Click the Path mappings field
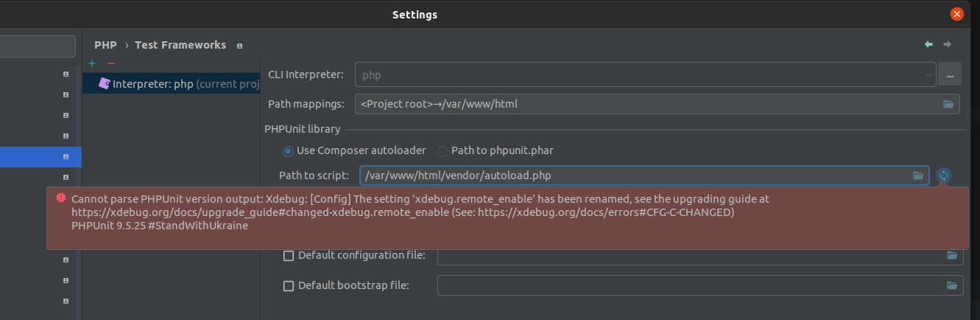The width and height of the screenshot is (980, 320). (648, 104)
